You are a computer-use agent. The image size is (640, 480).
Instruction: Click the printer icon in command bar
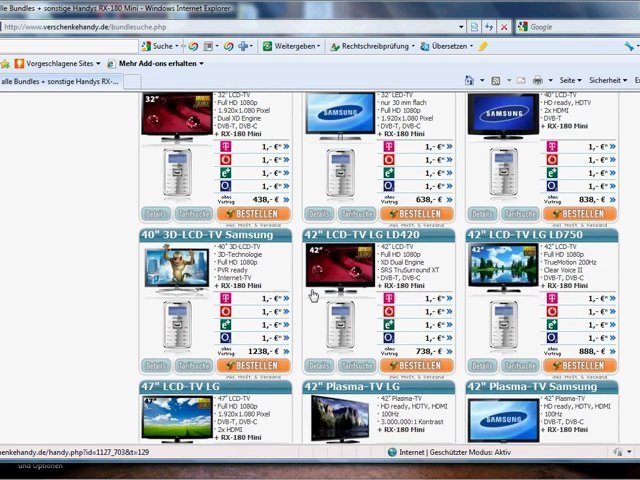click(x=537, y=80)
